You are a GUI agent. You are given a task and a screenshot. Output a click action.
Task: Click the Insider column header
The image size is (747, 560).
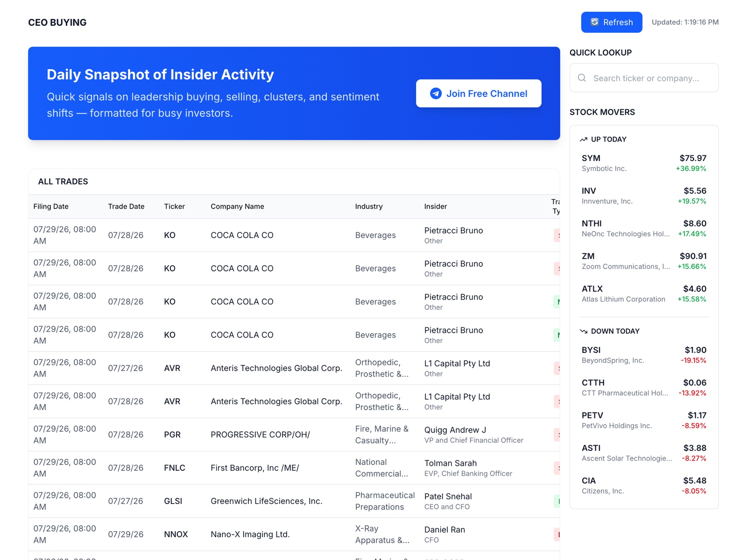[436, 206]
